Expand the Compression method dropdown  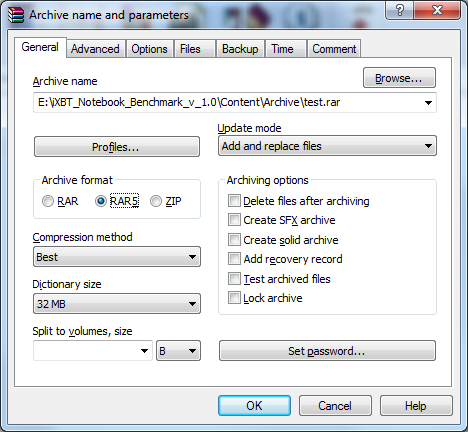point(117,257)
